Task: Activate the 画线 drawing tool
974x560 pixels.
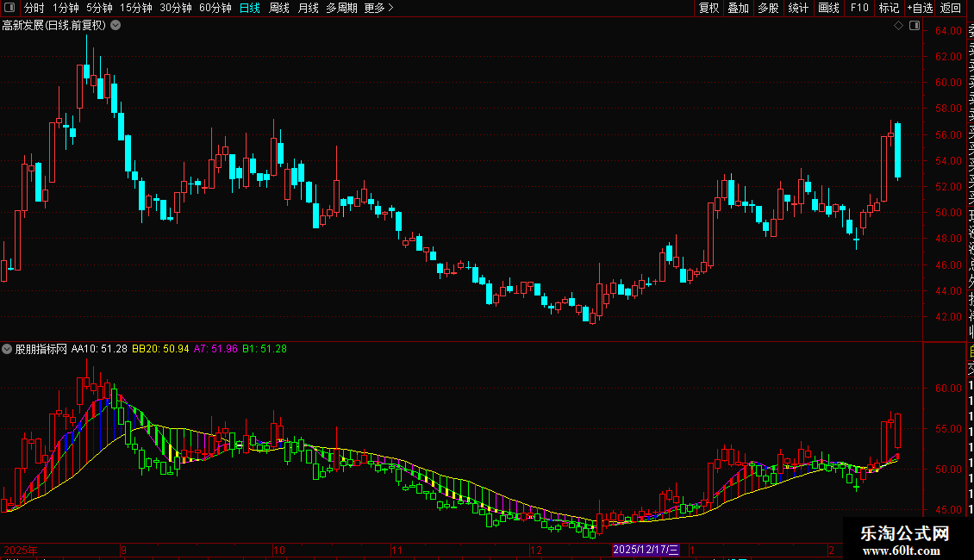Action: click(828, 8)
